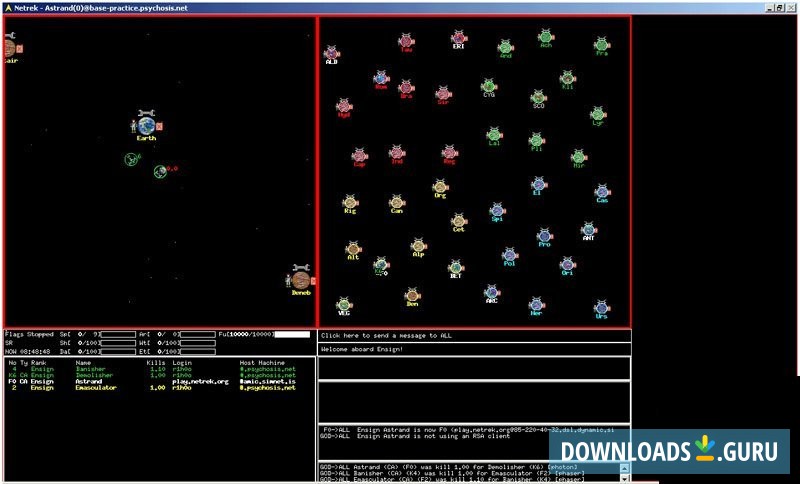Select the VEG planet on the galactic map
Screen dimensions: 800x484
[x=344, y=304]
